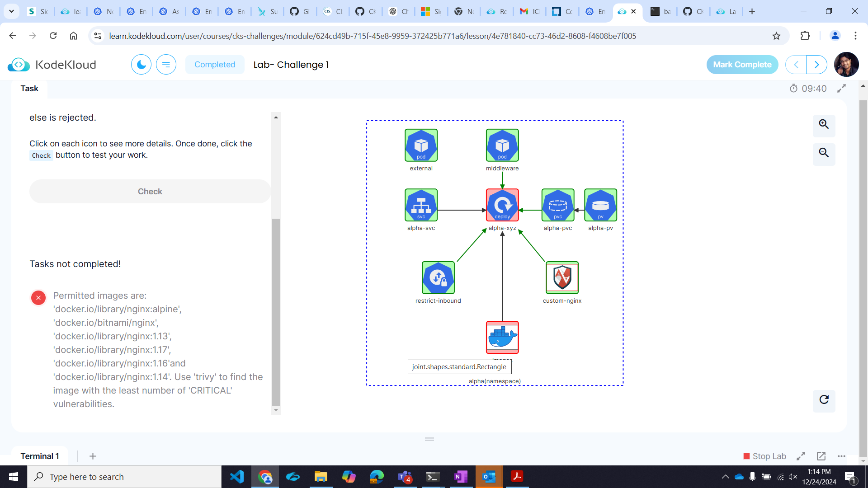Click the Mark Complete button
868x488 pixels.
coord(742,65)
